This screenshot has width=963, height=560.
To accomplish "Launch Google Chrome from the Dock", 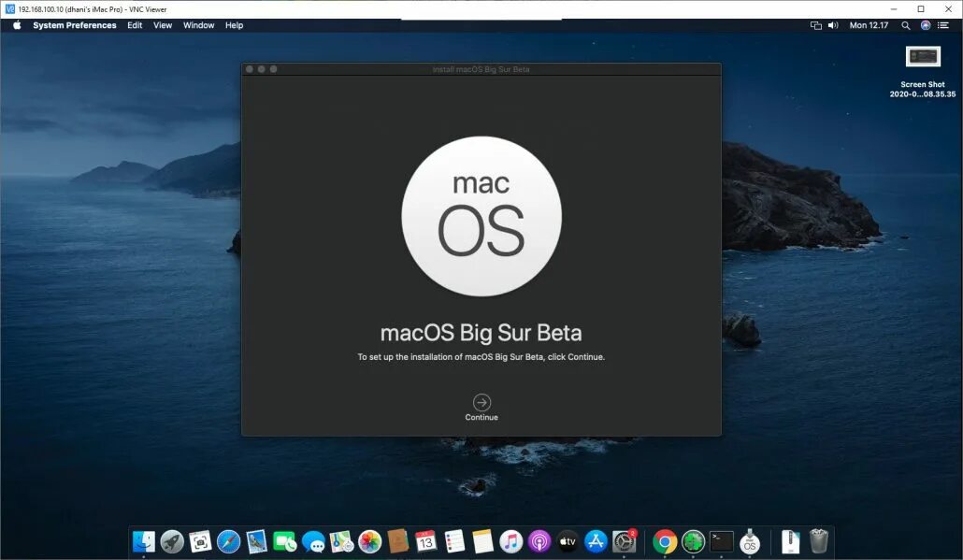I will pos(665,541).
